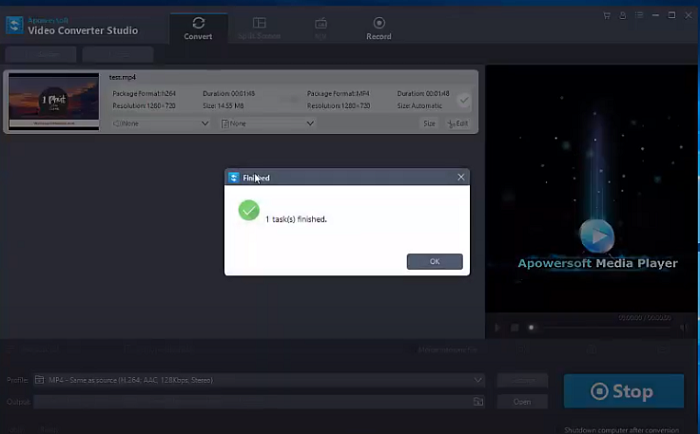Click the Open output folder button
This screenshot has width=700, height=434.
click(x=522, y=402)
